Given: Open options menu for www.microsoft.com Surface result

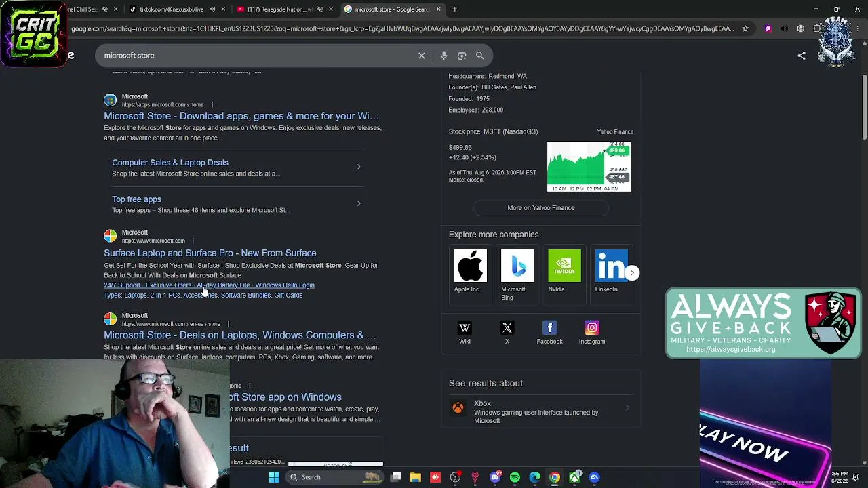Looking at the screenshot, I should pyautogui.click(x=193, y=241).
